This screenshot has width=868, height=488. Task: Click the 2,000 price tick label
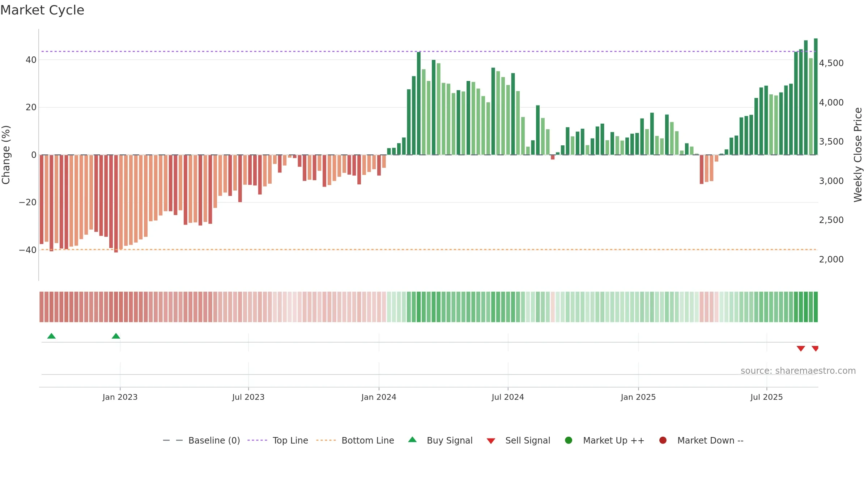(x=831, y=260)
